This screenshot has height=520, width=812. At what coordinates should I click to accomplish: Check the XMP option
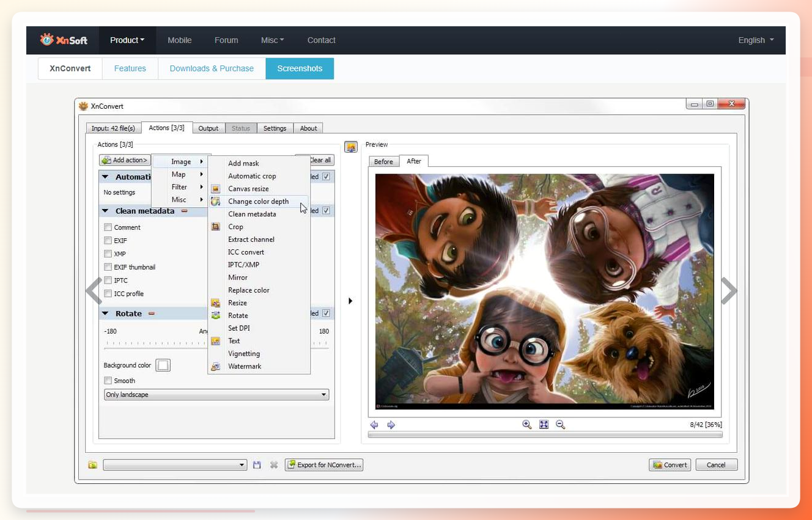click(x=108, y=254)
